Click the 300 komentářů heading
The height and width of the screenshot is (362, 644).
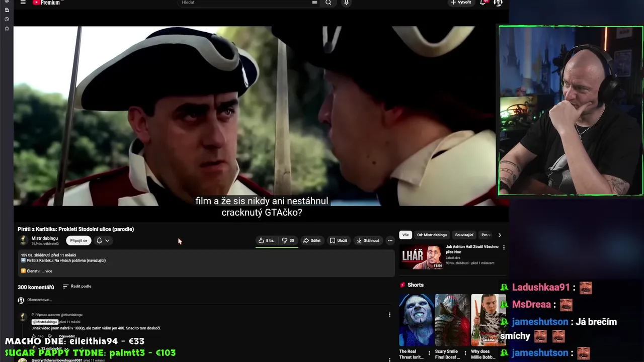click(36, 287)
